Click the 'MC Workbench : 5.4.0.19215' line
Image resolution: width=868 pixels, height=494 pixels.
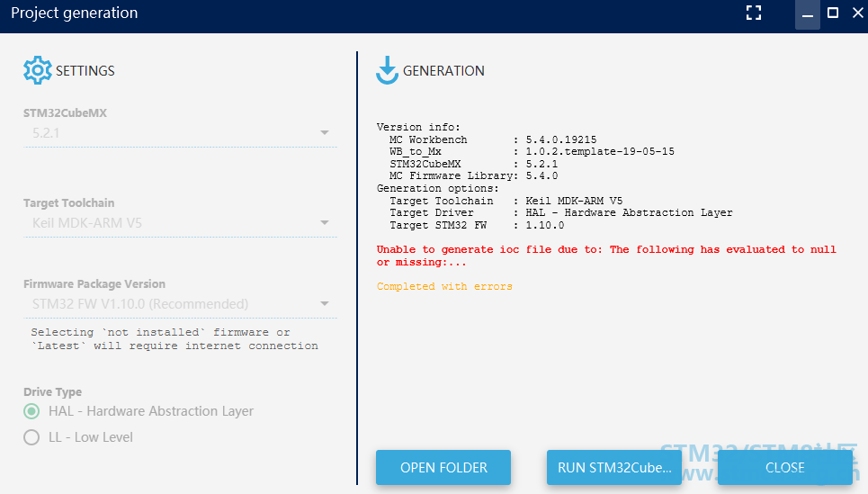click(x=493, y=139)
